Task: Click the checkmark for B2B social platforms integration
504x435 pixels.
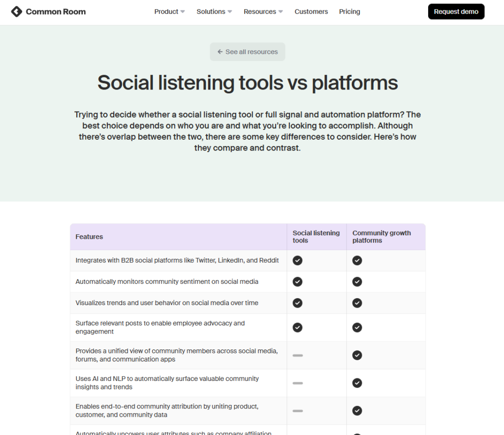Action: coord(297,260)
